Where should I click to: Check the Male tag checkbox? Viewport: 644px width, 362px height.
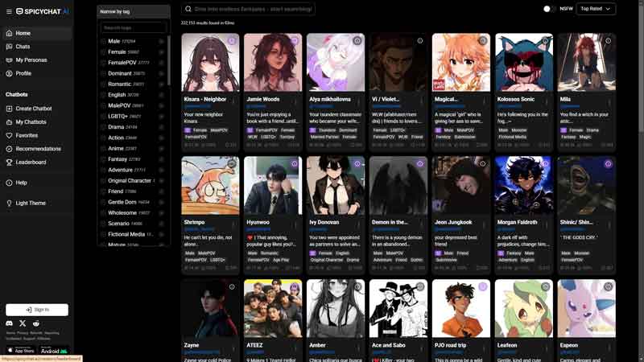(x=104, y=42)
